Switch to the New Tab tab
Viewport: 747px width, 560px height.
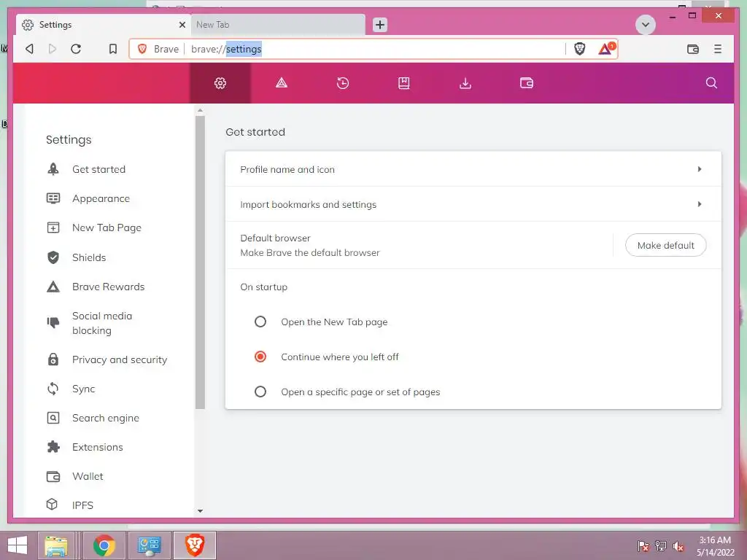click(x=278, y=25)
